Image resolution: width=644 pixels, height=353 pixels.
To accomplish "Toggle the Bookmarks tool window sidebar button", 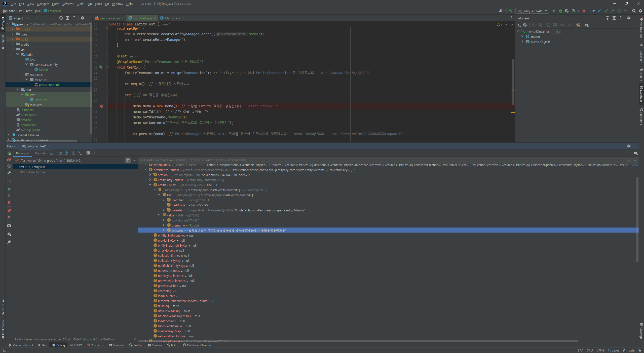I will tap(3, 330).
